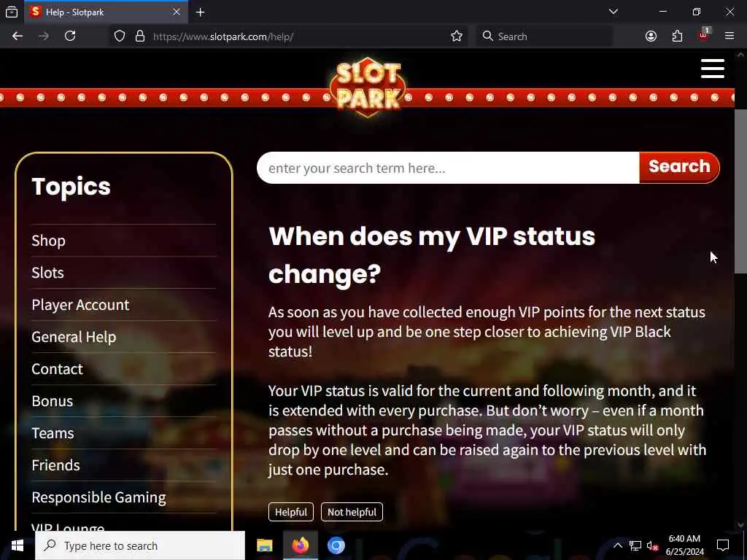This screenshot has width=747, height=560.
Task: Open the list all tabs dropdown
Action: tap(613, 12)
